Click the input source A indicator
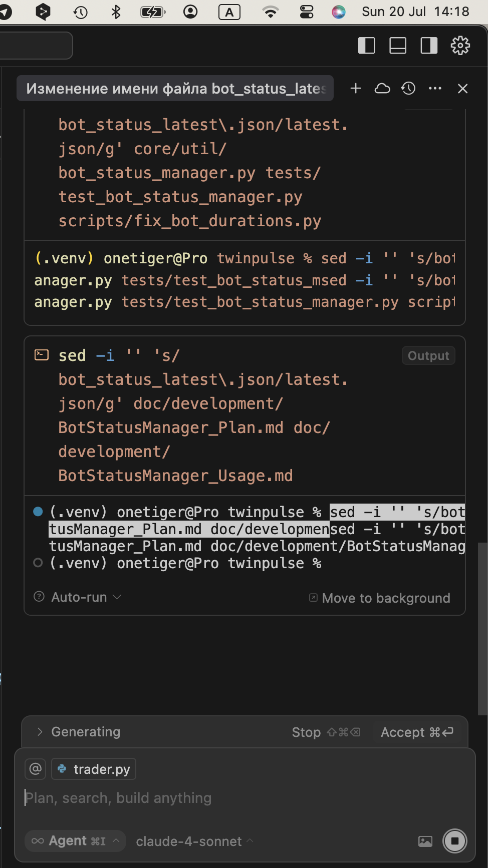 pos(229,12)
